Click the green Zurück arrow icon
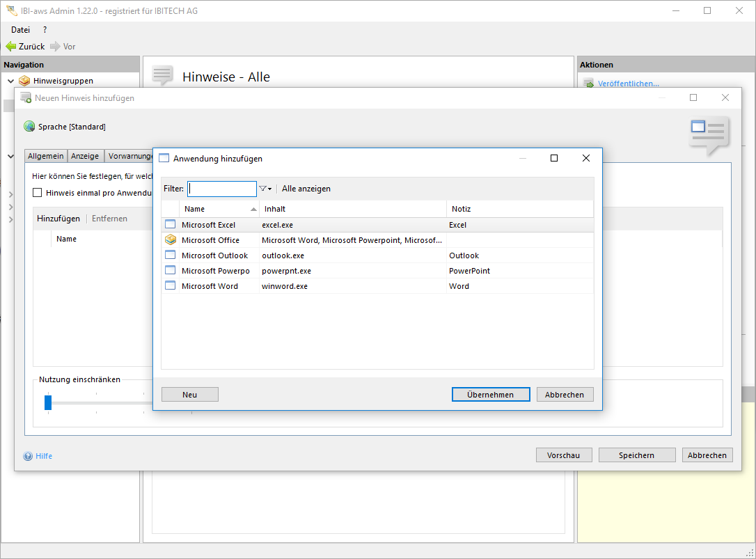 [11, 47]
